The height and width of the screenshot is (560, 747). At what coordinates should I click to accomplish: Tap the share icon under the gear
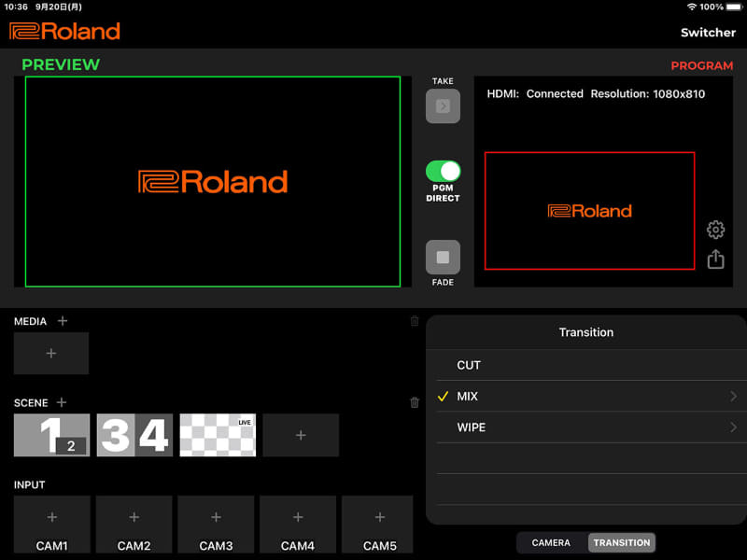tap(715, 259)
